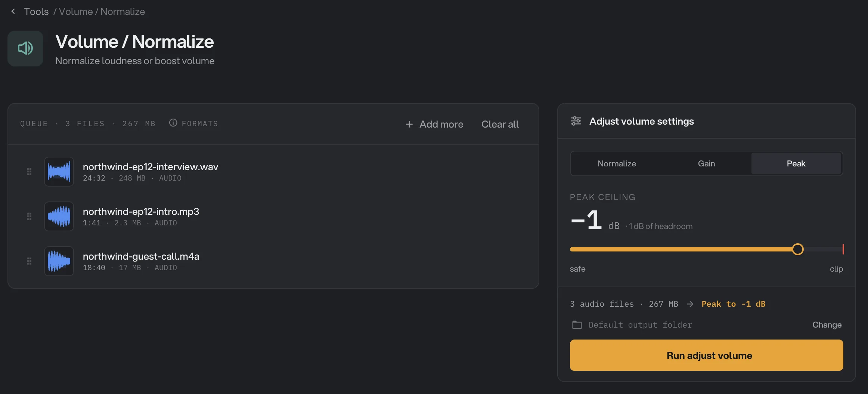The height and width of the screenshot is (394, 868).
Task: Select file name northwind-guest-call.m4a
Action: click(141, 256)
